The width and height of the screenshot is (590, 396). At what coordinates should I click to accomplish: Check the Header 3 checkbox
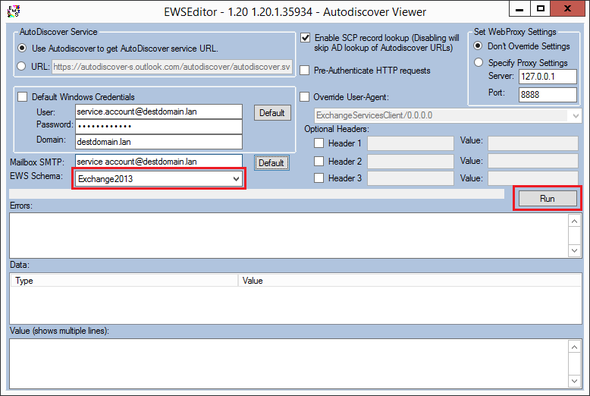[x=319, y=178]
